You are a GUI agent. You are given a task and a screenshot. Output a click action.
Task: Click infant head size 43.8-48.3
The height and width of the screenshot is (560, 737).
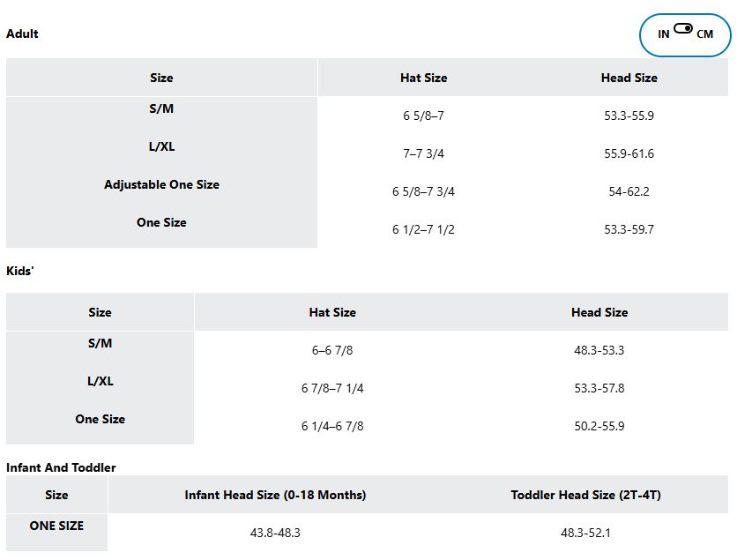tap(275, 533)
